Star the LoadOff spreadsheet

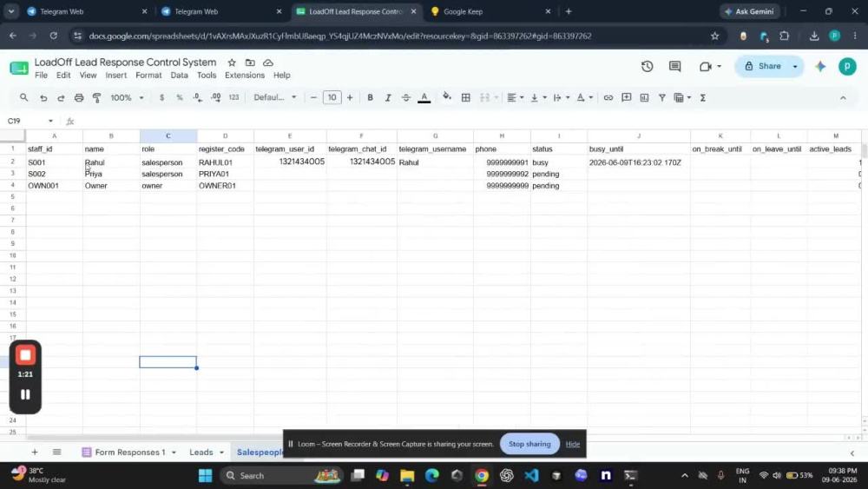pos(232,63)
